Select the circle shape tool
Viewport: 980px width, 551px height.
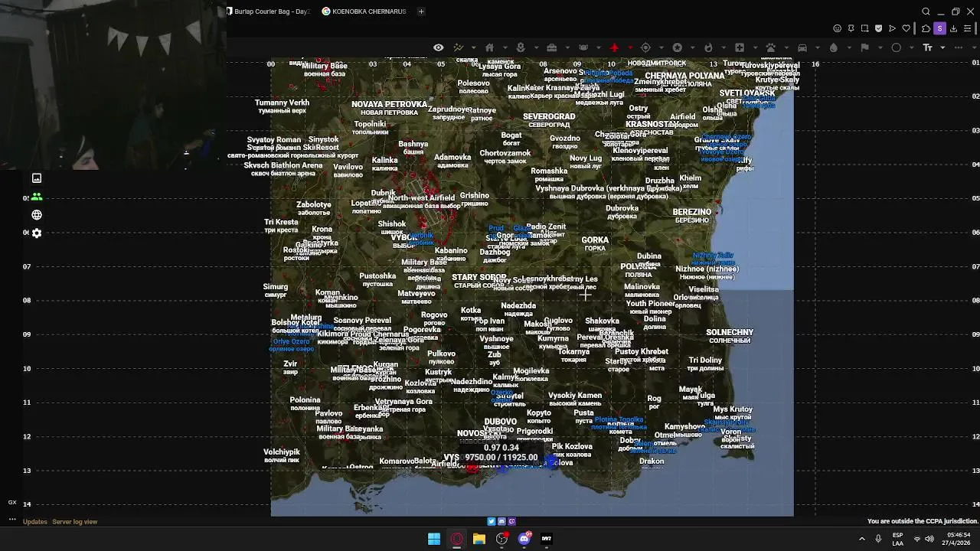(897, 47)
